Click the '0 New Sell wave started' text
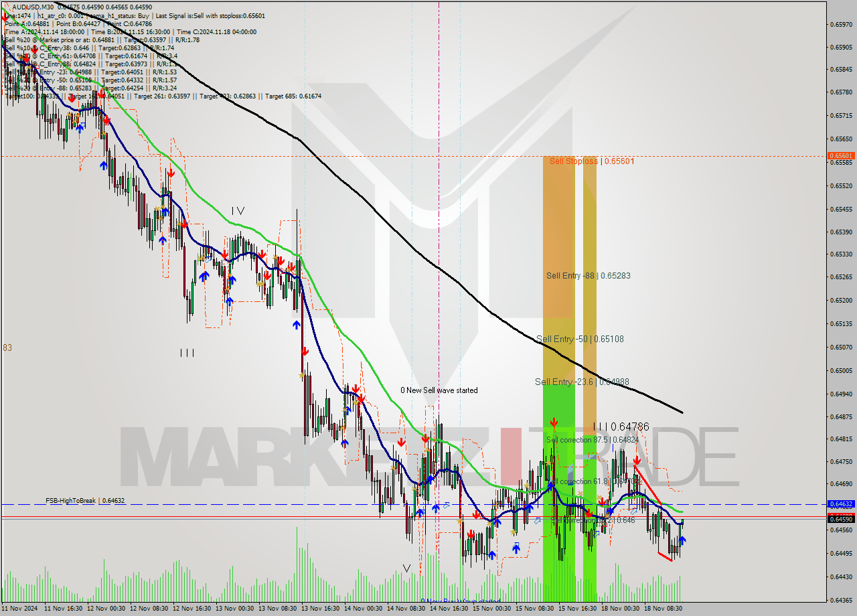857x616 pixels. click(439, 390)
